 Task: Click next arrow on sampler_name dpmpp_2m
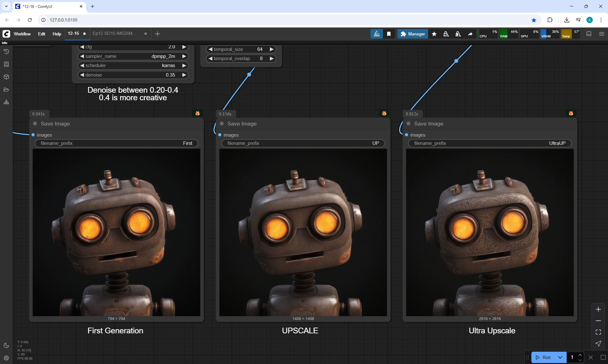pyautogui.click(x=184, y=56)
